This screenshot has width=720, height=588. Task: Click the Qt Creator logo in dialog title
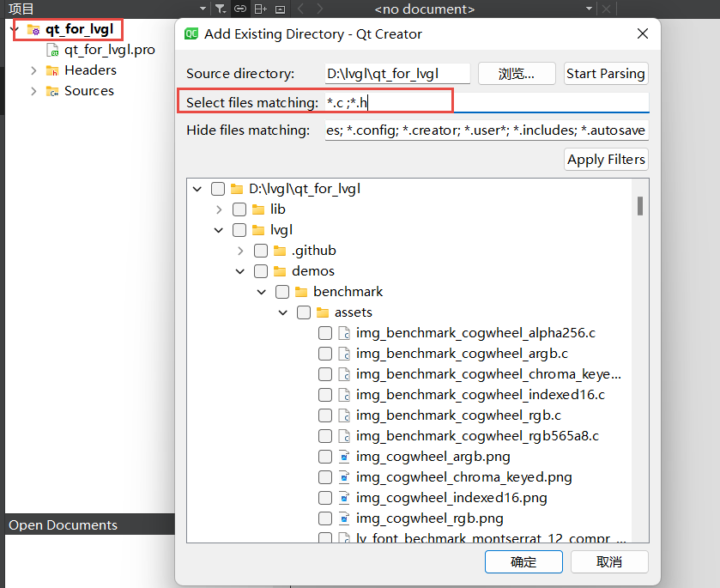pyautogui.click(x=191, y=33)
